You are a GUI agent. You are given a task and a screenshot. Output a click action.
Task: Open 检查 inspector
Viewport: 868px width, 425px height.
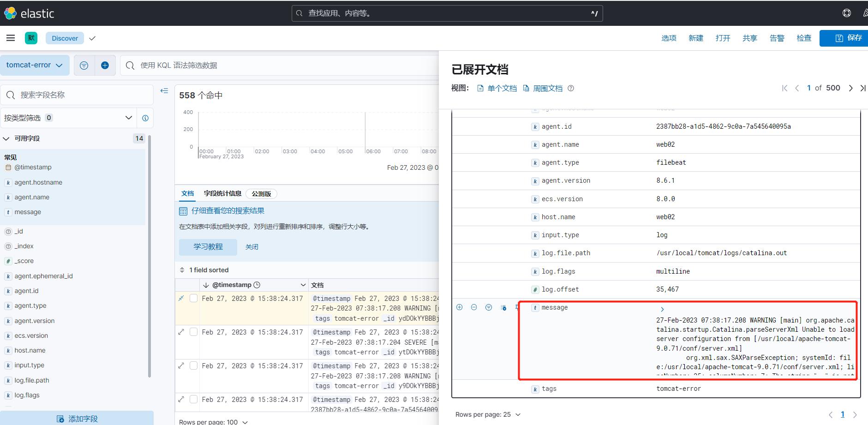(804, 38)
